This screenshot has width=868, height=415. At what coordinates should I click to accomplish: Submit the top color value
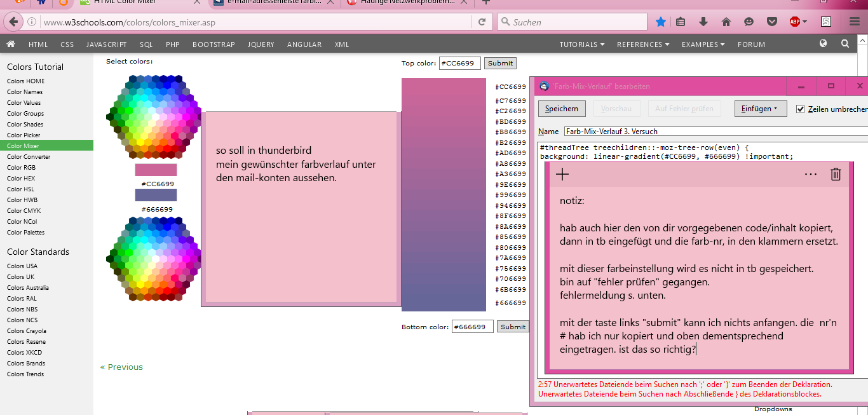click(500, 63)
